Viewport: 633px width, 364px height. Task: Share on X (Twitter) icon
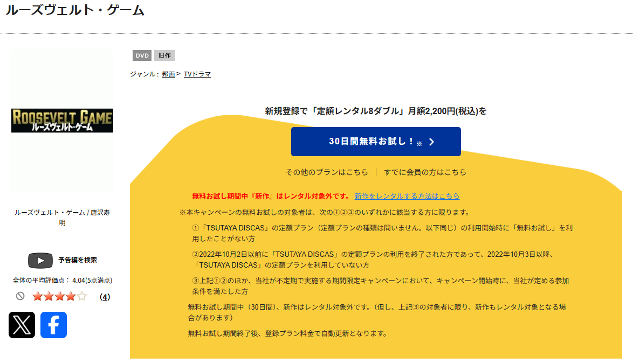click(22, 325)
